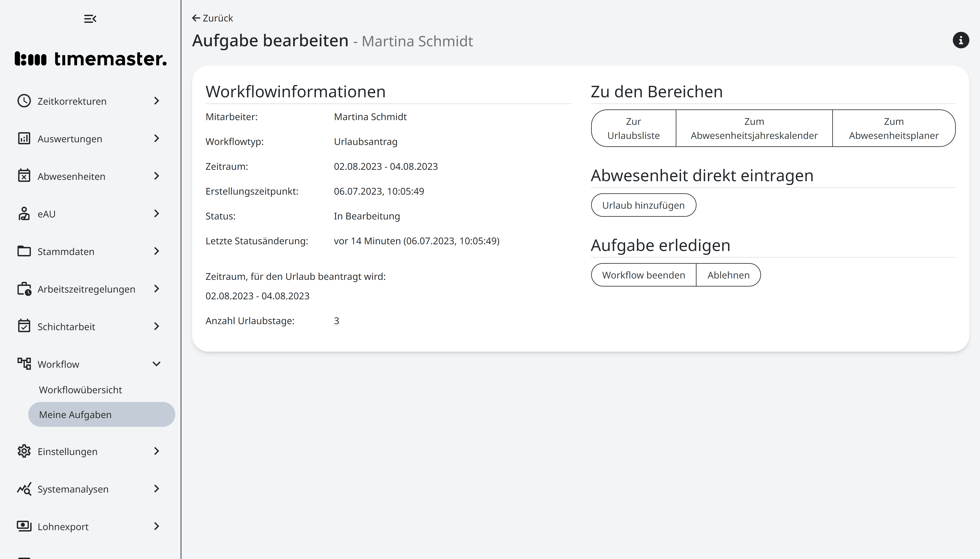980x559 pixels.
Task: Click the Lohnexport money icon
Action: click(x=24, y=526)
